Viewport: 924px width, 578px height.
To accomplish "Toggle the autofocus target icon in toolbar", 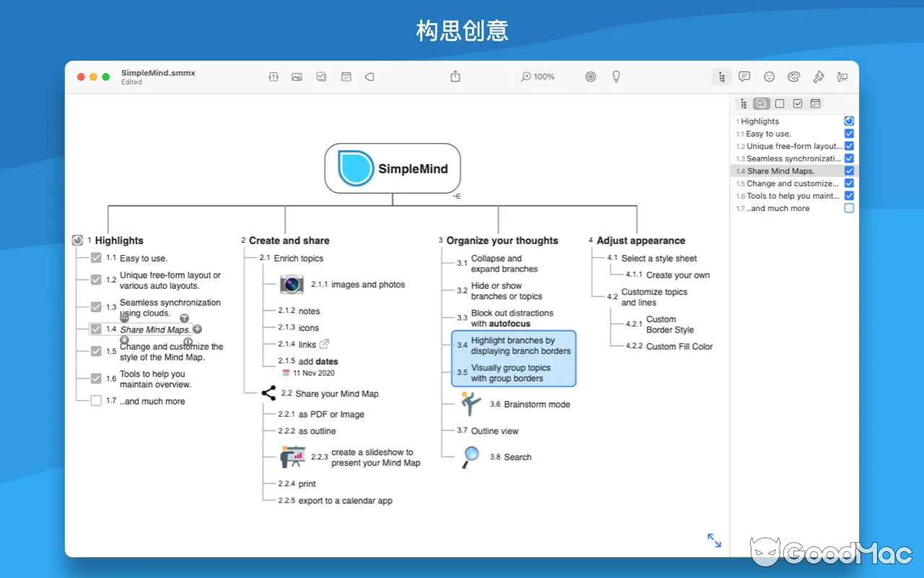I will click(590, 77).
